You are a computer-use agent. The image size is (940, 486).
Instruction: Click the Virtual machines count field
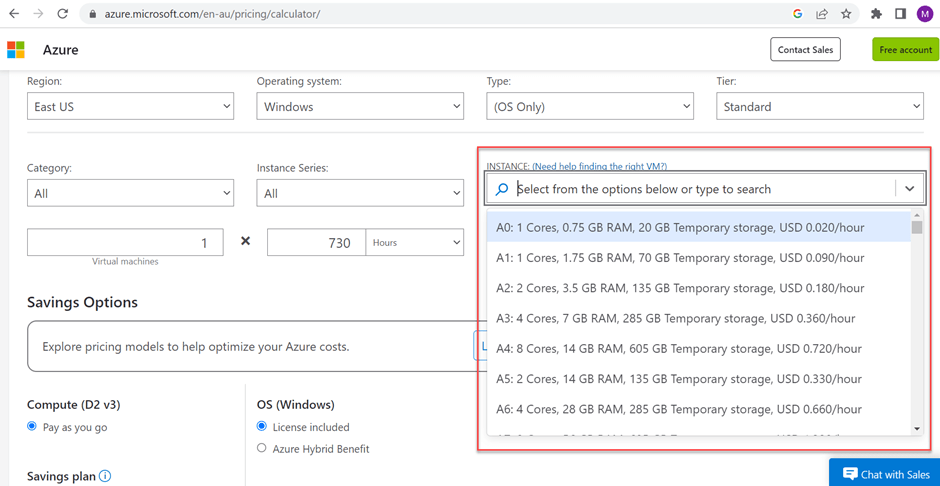click(125, 242)
